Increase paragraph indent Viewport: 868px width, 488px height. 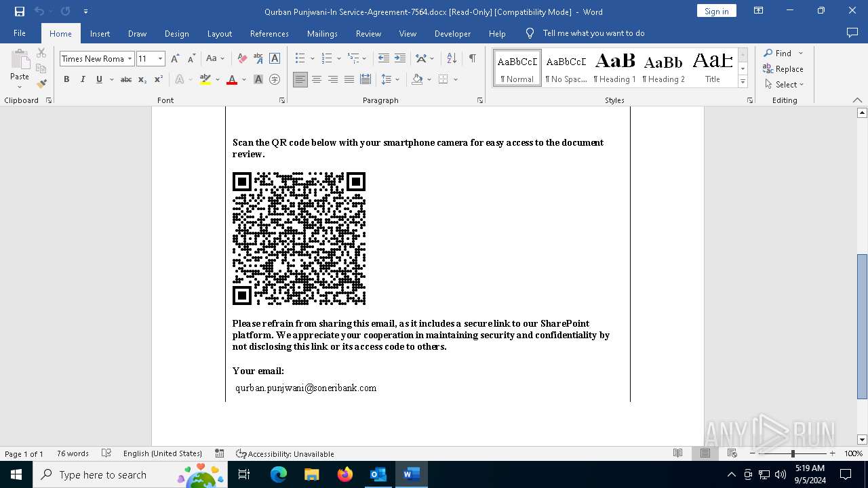(x=400, y=59)
